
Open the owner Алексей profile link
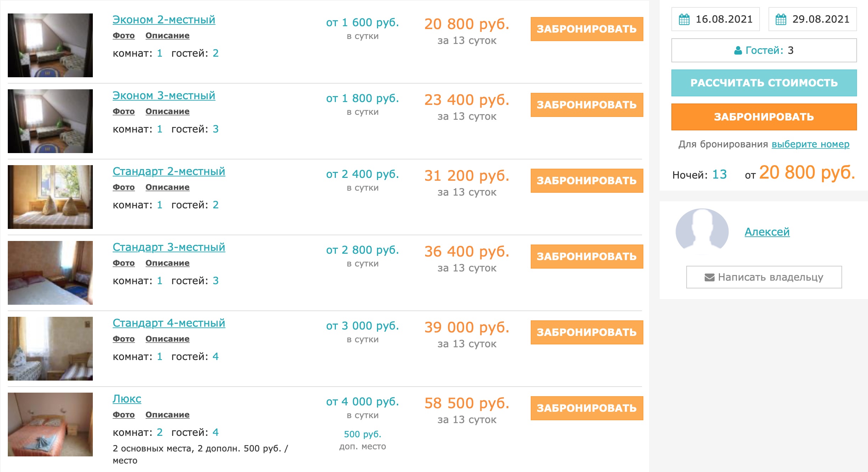click(x=767, y=232)
